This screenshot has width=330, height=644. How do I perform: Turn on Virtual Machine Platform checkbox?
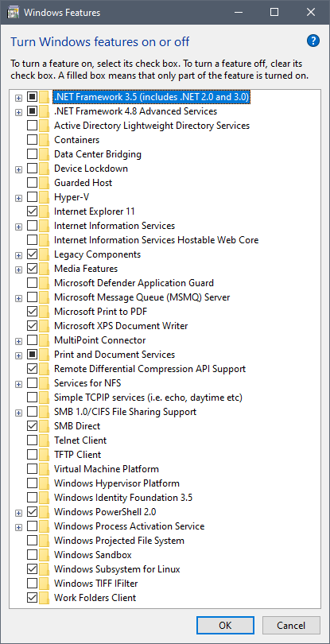click(x=32, y=469)
